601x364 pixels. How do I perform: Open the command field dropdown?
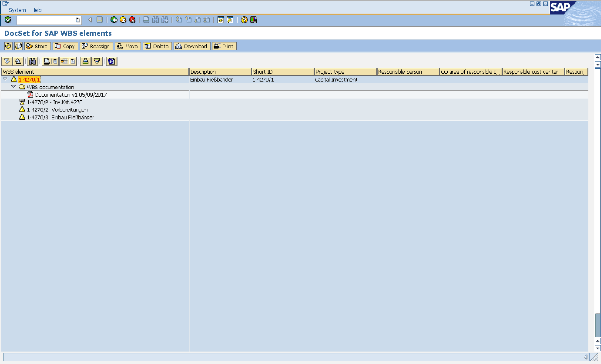(x=78, y=20)
